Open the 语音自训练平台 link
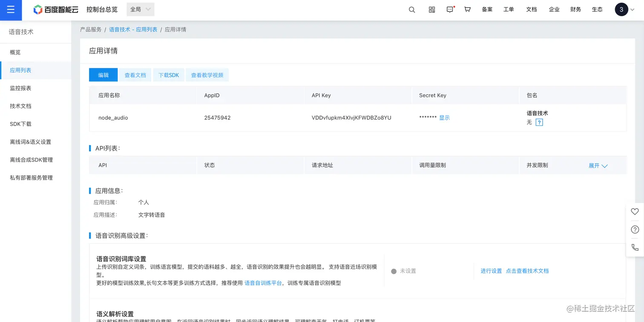The height and width of the screenshot is (322, 644). coord(263,282)
